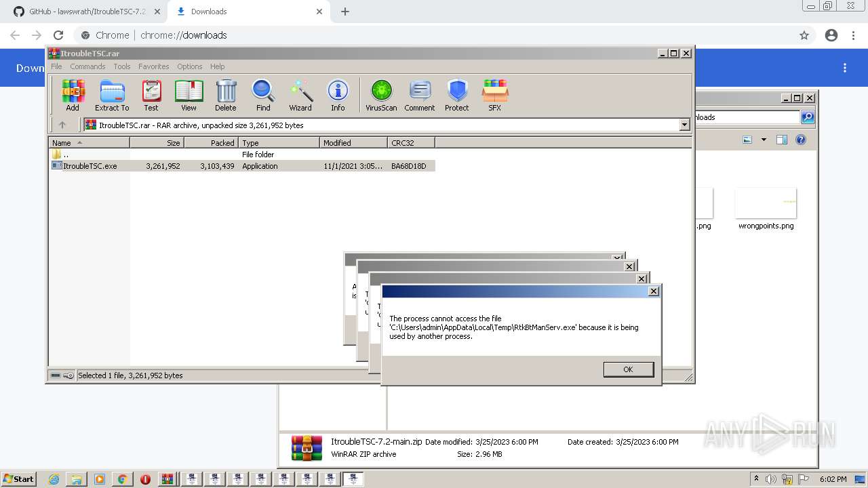The image size is (868, 488).
Task: Open the WinRAR File menu
Action: (56, 66)
